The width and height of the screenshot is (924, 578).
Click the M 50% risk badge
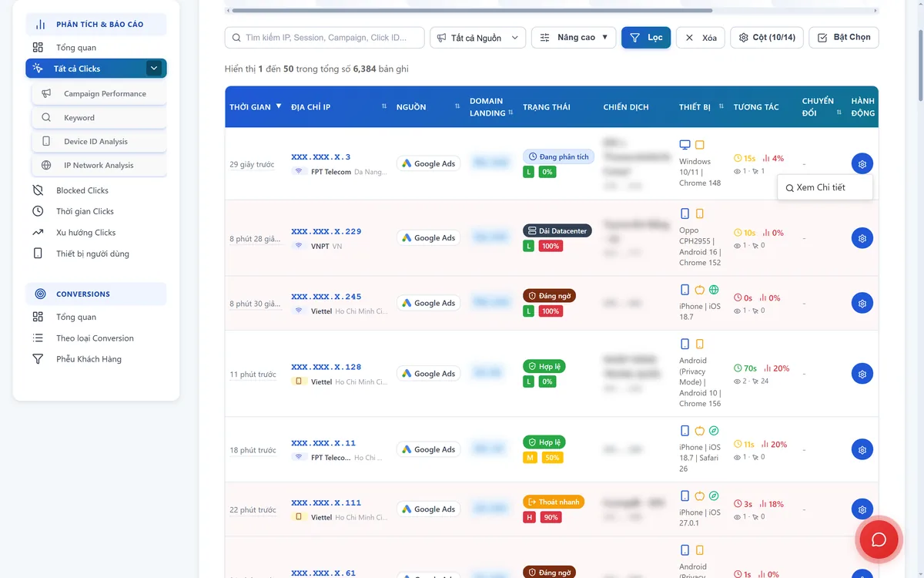pos(543,457)
